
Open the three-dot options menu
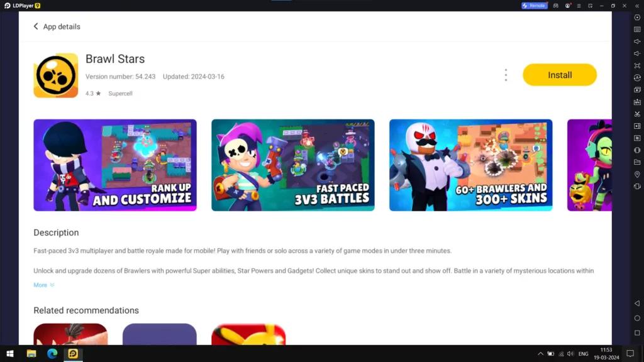[506, 75]
